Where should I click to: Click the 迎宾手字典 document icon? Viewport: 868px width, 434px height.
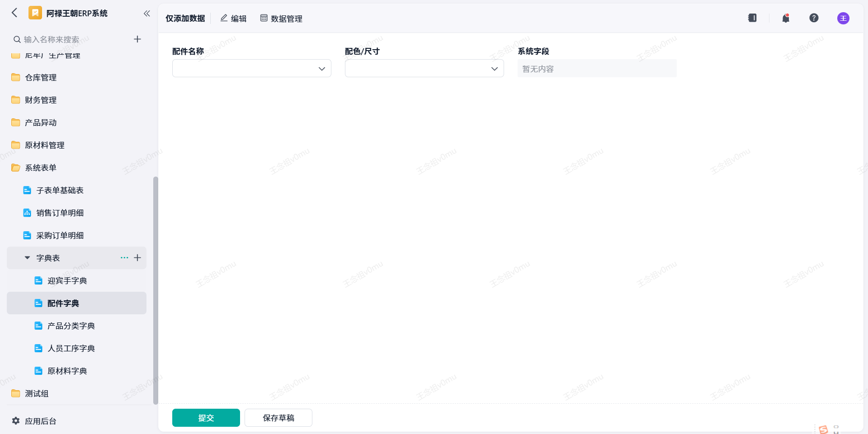[x=38, y=280]
